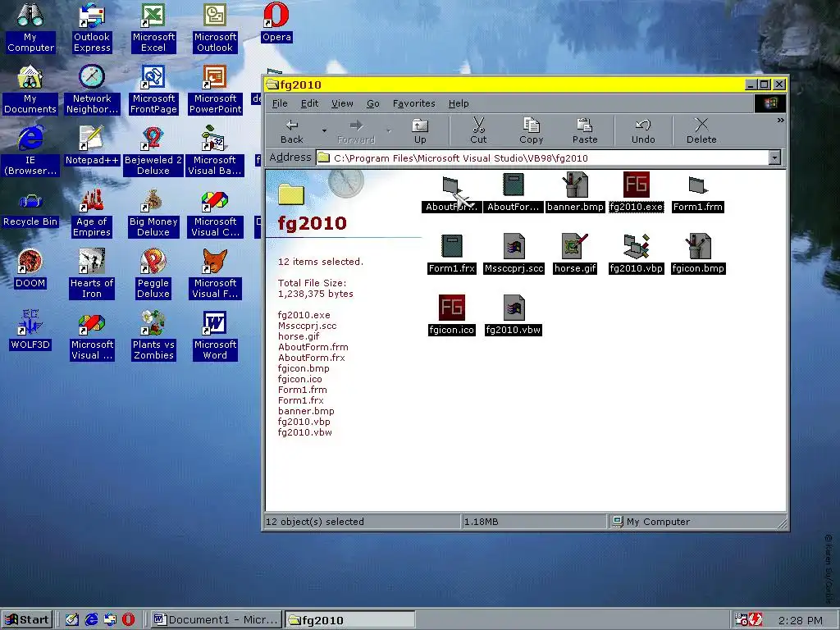Select the My Documents desktop icon
This screenshot has width=840, height=630.
click(30, 77)
